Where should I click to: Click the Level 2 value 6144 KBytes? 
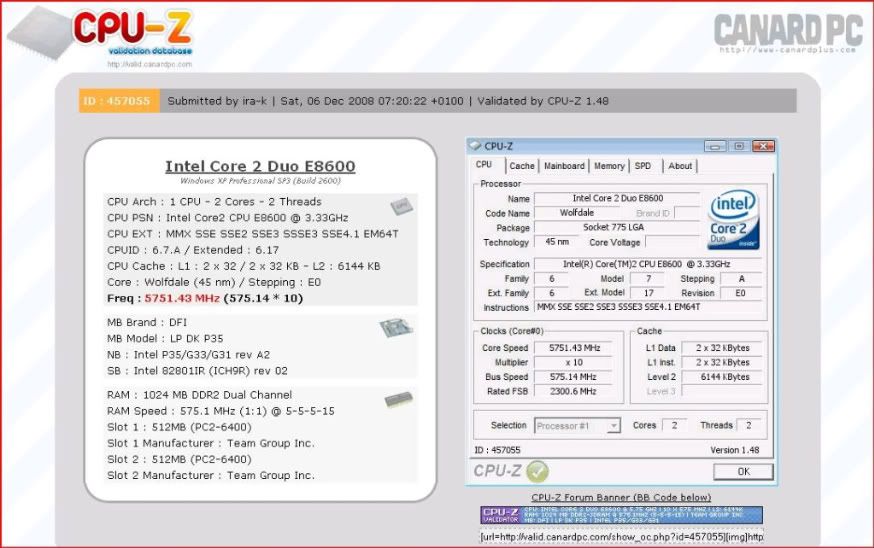pos(722,377)
